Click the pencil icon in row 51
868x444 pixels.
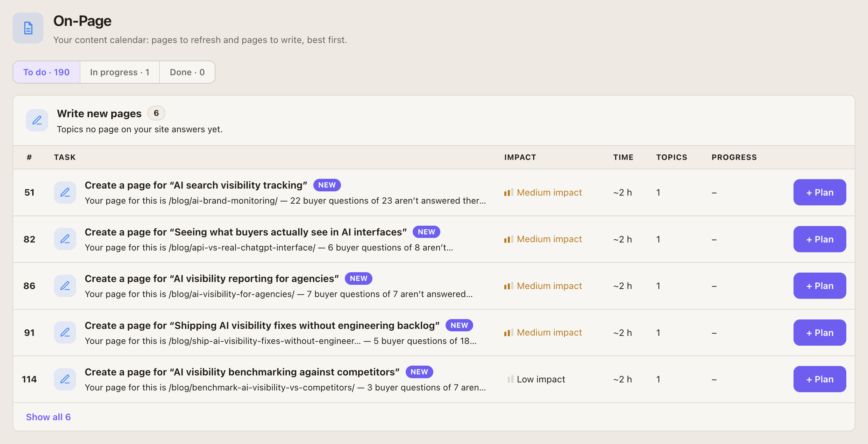(x=65, y=192)
